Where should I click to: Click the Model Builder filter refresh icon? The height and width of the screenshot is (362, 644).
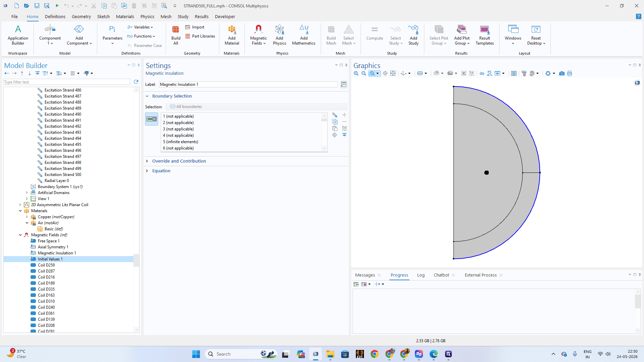[136, 82]
